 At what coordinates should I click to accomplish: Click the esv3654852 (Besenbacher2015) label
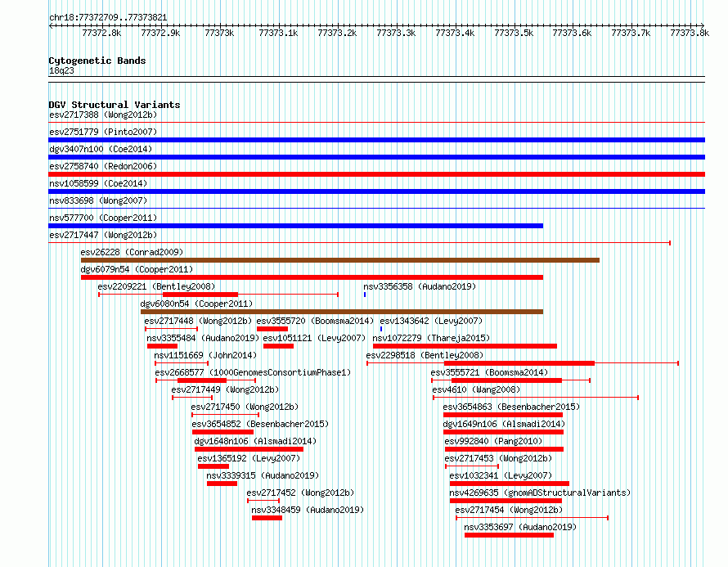coord(260,424)
